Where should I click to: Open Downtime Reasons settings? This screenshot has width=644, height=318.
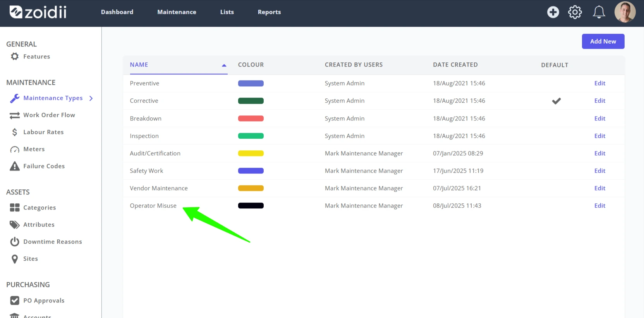coord(53,242)
